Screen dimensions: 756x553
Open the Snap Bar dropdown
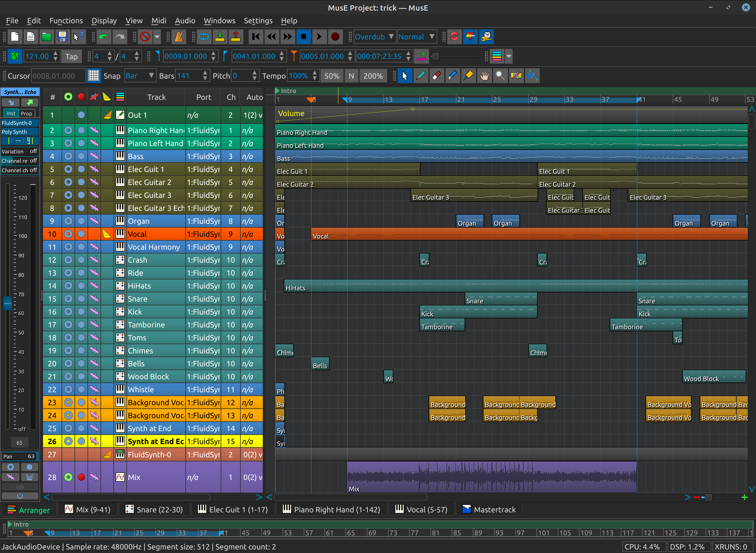[x=140, y=76]
